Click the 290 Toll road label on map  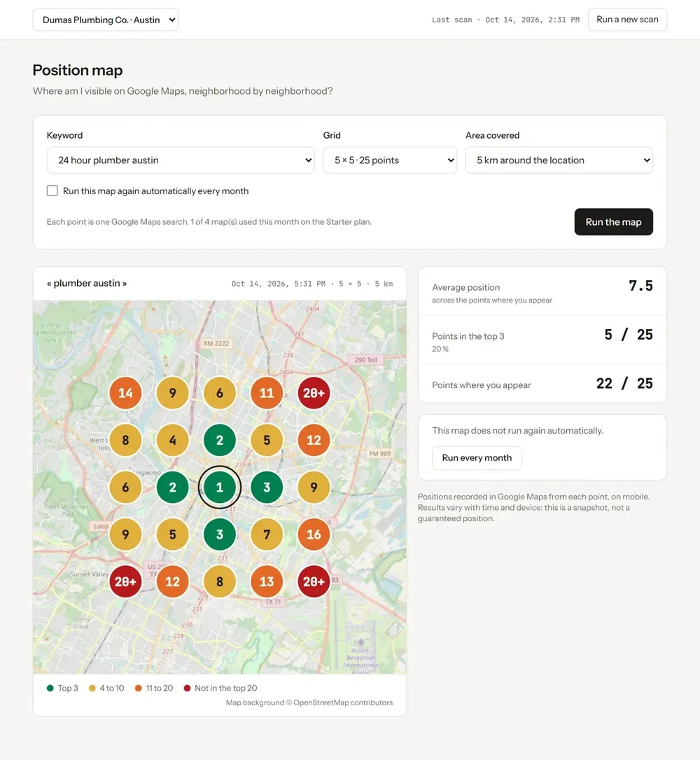pos(365,359)
